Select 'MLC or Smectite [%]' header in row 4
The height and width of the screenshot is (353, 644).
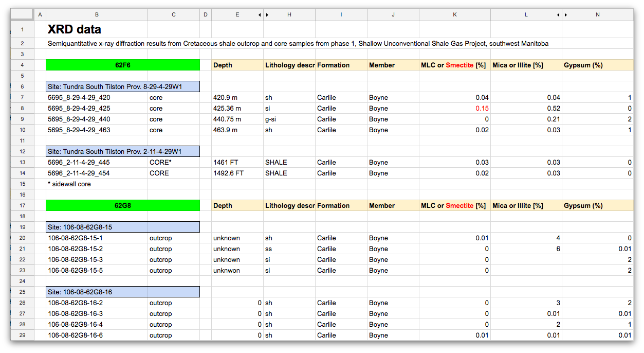[455, 65]
